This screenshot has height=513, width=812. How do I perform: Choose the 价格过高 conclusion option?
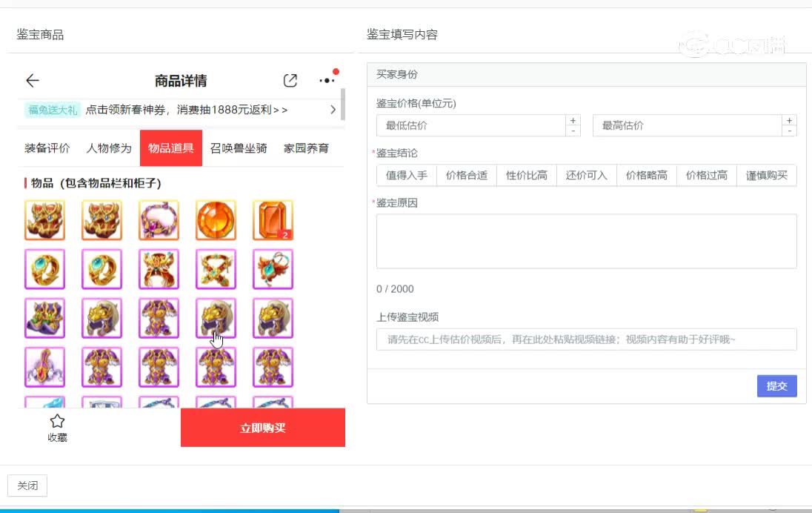point(707,175)
